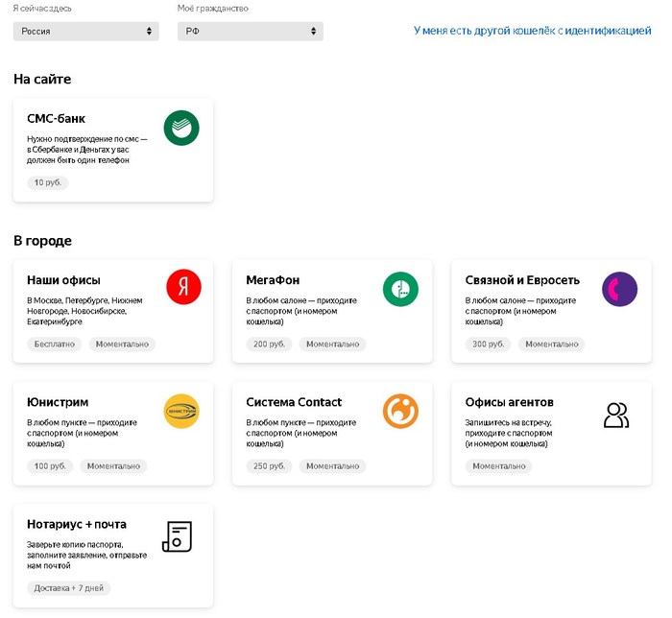This screenshot has height=618, width=672.
Task: Select the СМС-банк card title
Action: (x=57, y=119)
